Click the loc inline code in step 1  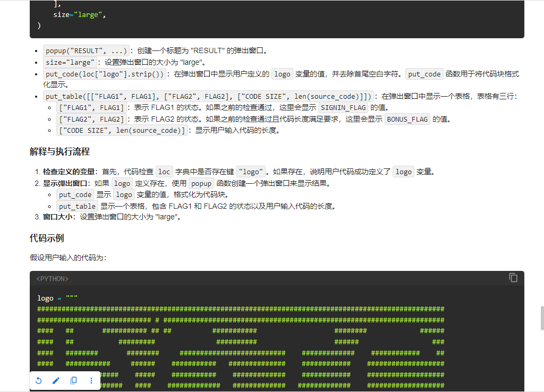click(x=165, y=172)
